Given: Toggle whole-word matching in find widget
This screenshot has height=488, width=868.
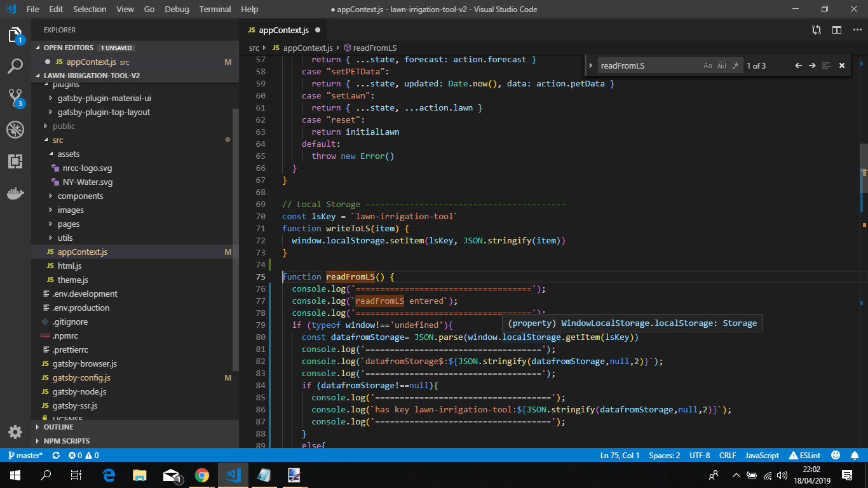Looking at the screenshot, I should tap(722, 65).
